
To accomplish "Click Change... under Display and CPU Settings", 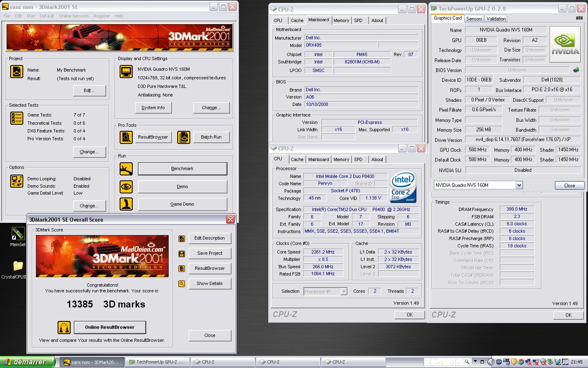I will (212, 108).
